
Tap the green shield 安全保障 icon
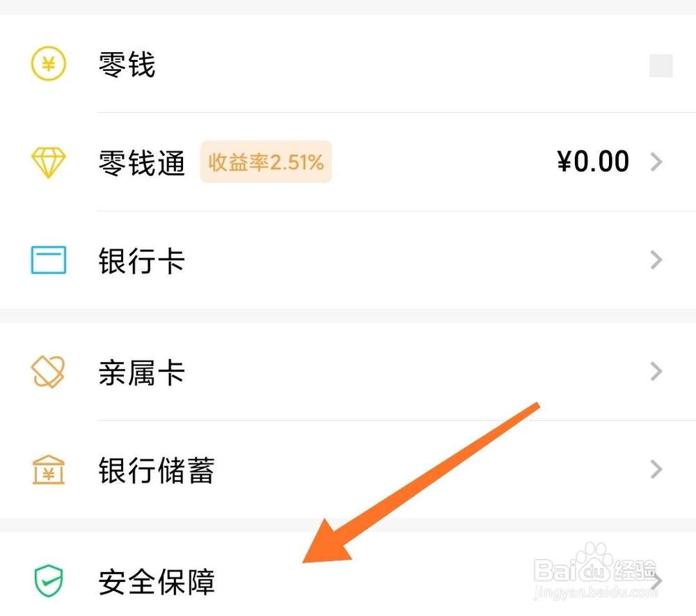[48, 579]
